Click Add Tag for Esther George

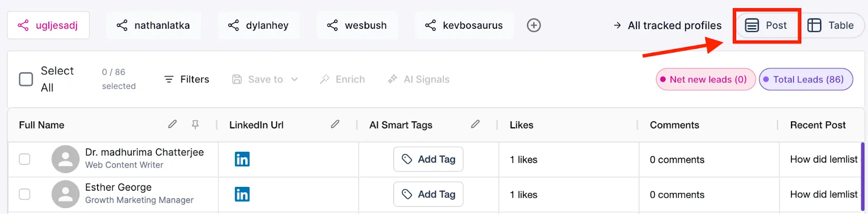(x=429, y=194)
